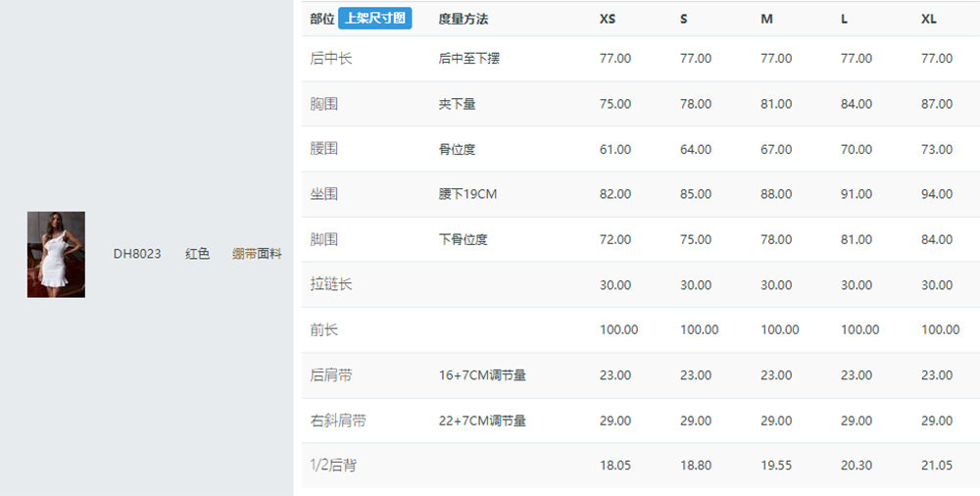Select 腰围 S value 64.00

pos(696,150)
